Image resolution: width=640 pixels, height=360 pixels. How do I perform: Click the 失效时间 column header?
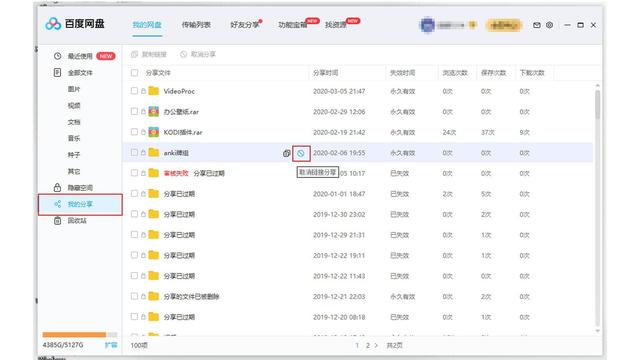pos(402,73)
